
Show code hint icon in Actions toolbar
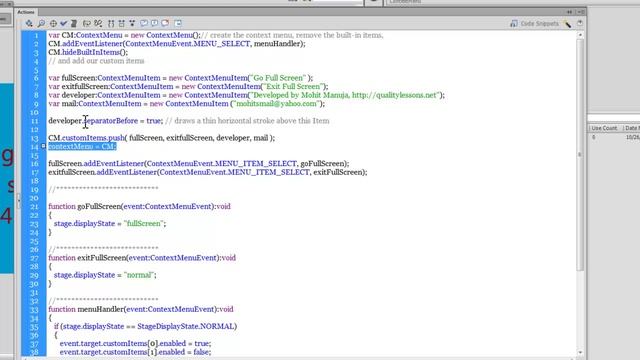(x=87, y=24)
